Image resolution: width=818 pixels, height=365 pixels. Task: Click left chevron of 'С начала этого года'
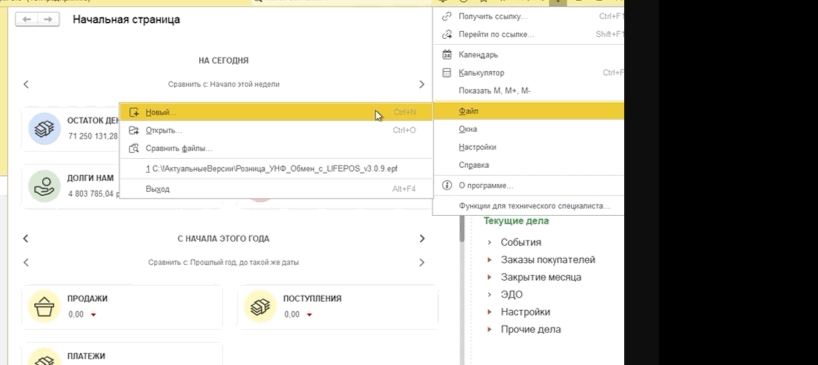click(26, 238)
